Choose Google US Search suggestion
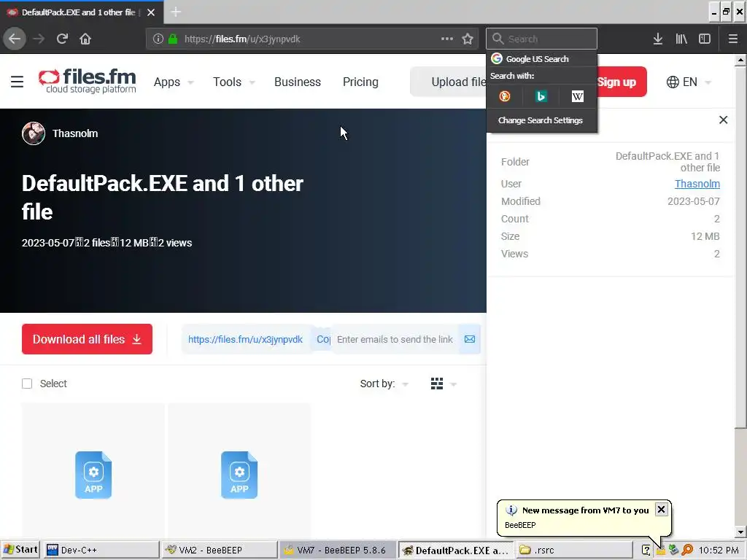Screen dimensions: 747x560 tap(542, 58)
